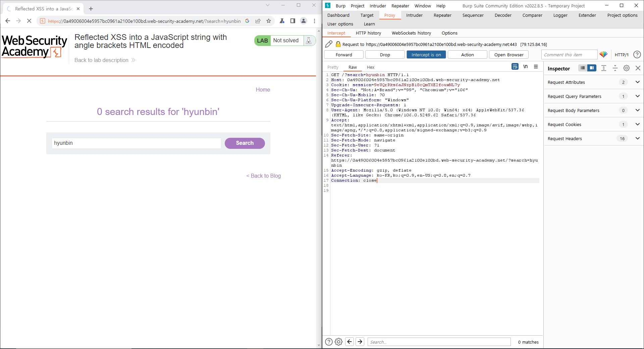
Task: Select the Hex view tab
Action: pyautogui.click(x=371, y=67)
